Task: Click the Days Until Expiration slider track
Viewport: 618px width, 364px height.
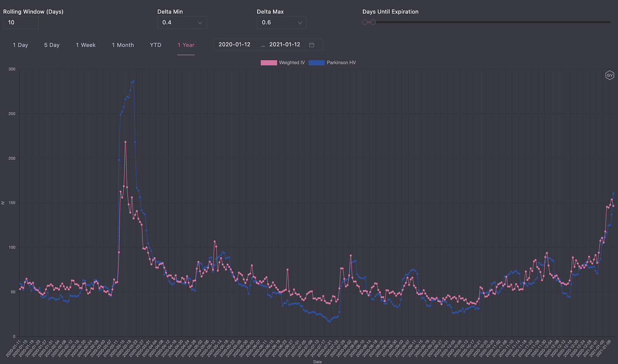Action: pyautogui.click(x=486, y=22)
